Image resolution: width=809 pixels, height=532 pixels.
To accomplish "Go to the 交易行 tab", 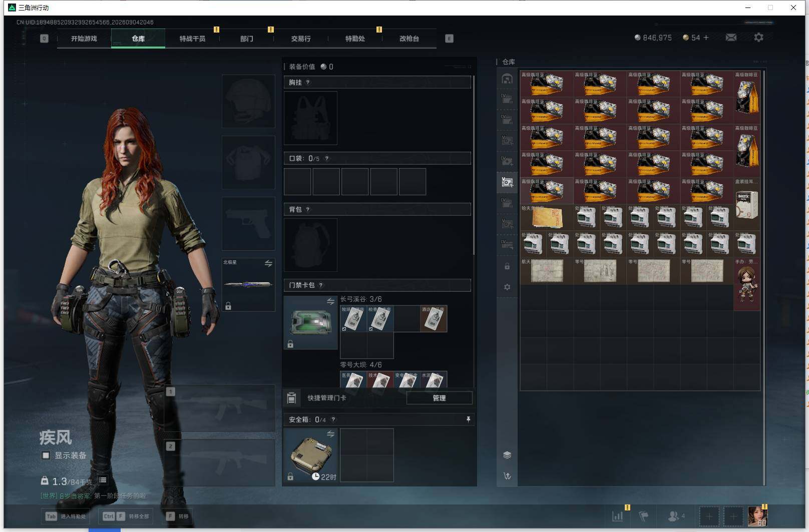I will tap(301, 39).
